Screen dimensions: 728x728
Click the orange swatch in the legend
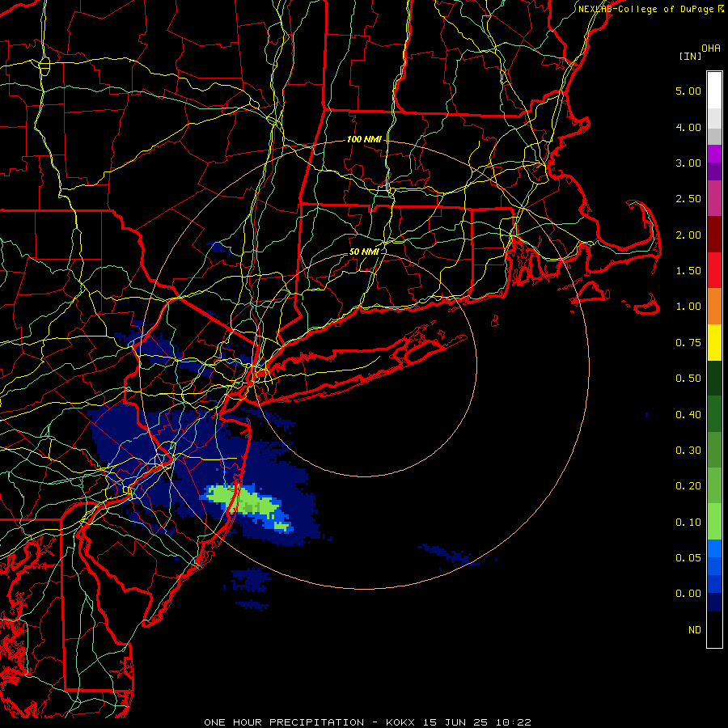(x=714, y=307)
